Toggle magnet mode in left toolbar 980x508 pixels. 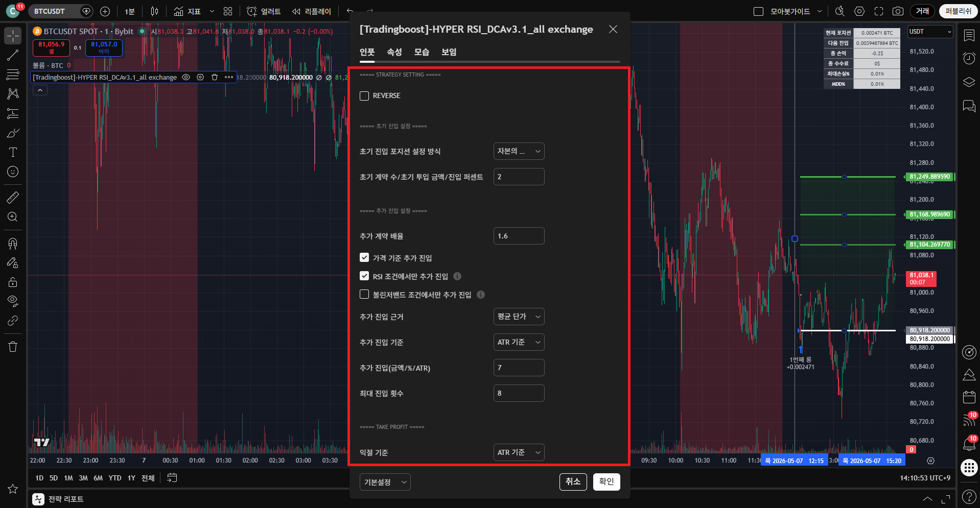13,243
